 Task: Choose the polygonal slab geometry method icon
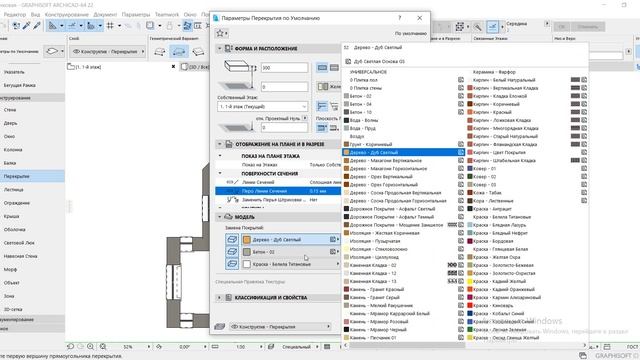click(x=160, y=51)
